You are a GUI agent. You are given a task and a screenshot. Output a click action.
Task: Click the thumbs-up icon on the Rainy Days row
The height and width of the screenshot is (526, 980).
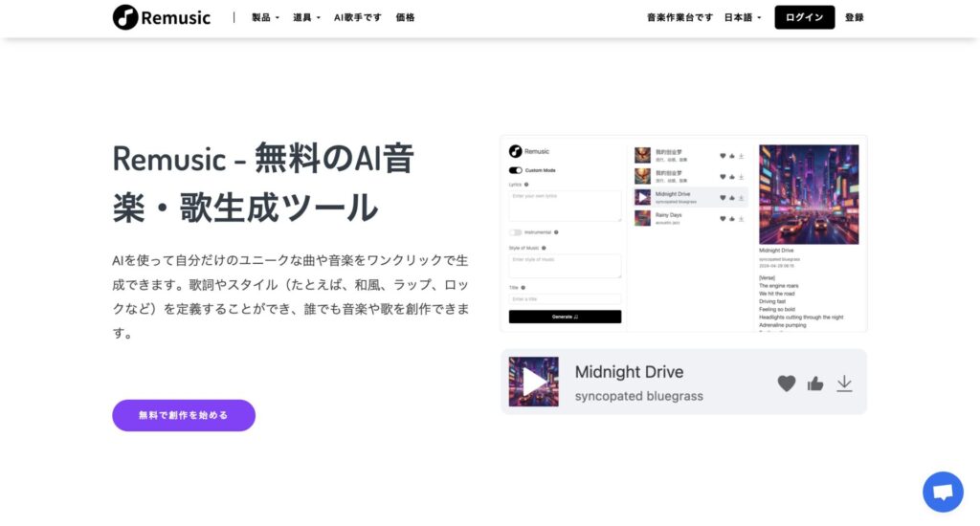click(x=732, y=219)
